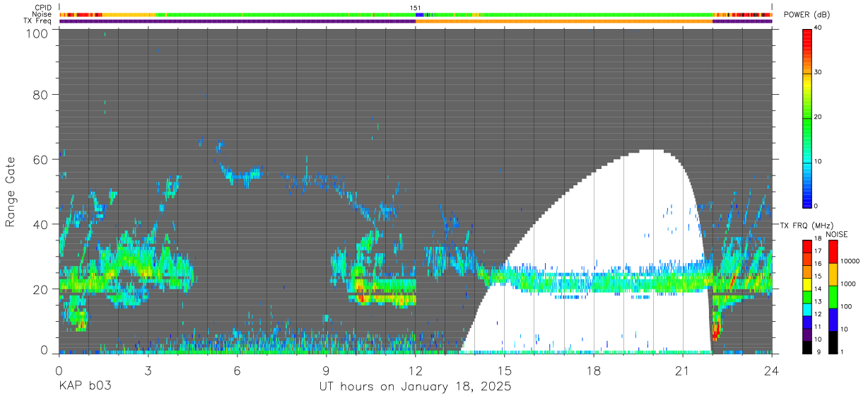Select the 1000 noise legend label

pyautogui.click(x=848, y=284)
